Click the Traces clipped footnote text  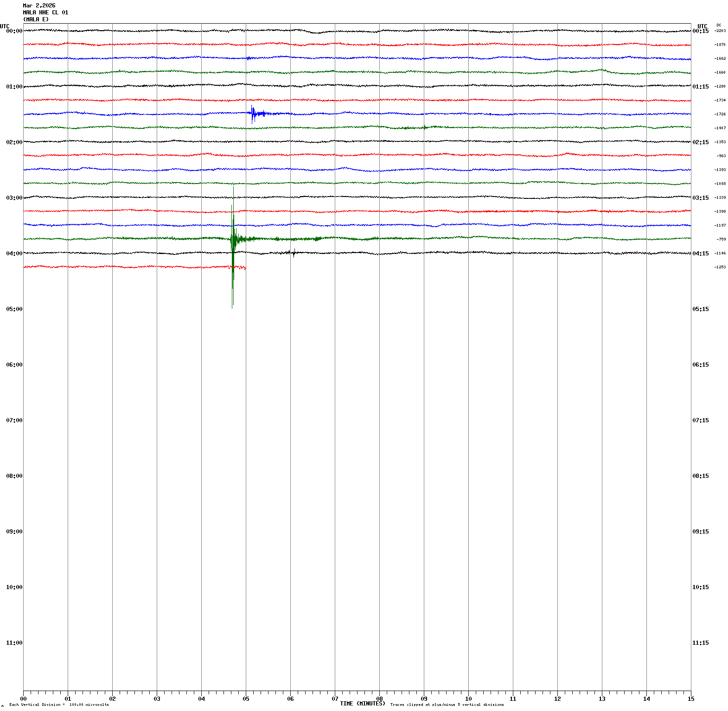[x=447, y=705]
